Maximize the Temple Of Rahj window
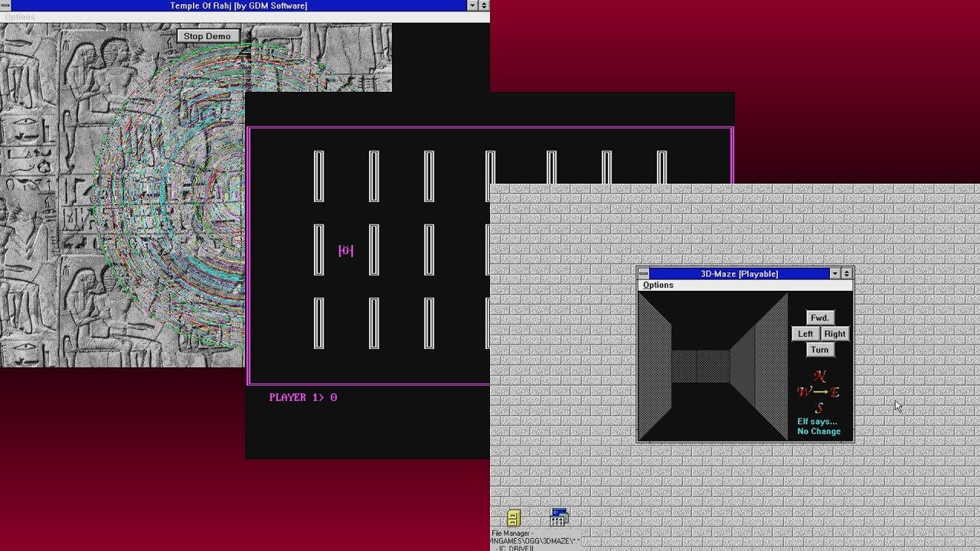The image size is (980, 551). point(484,5)
